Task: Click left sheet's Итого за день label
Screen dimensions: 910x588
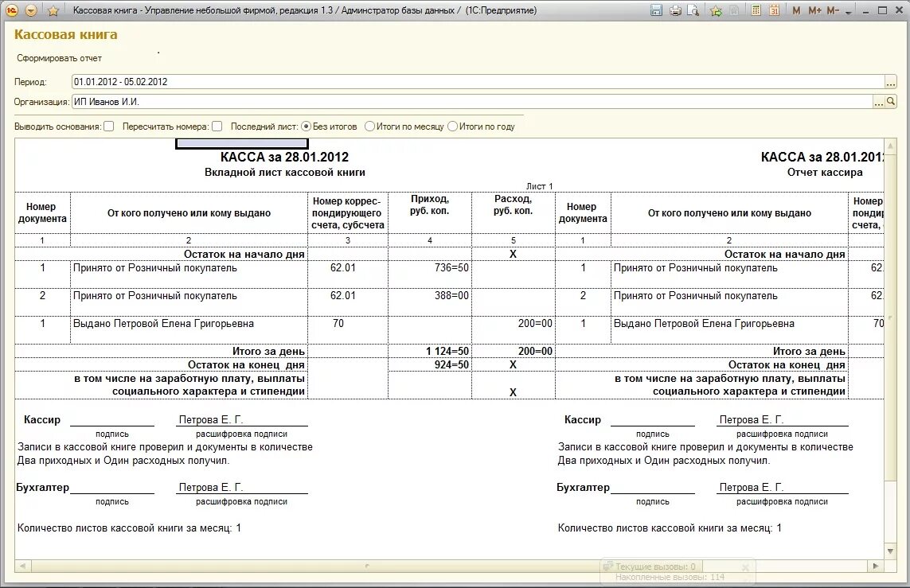Action: tap(268, 351)
